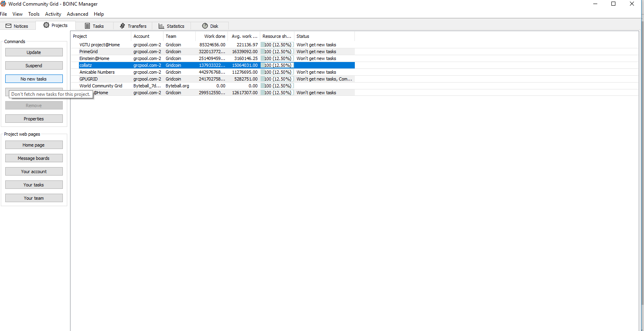The height and width of the screenshot is (331, 644).
Task: Select the World Community Grid project row
Action: [213, 86]
